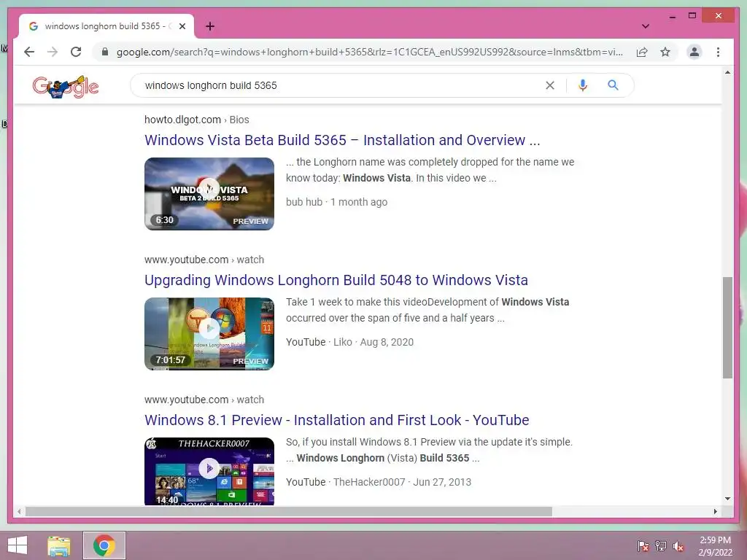Open the Chrome three-dot menu

coord(718,52)
